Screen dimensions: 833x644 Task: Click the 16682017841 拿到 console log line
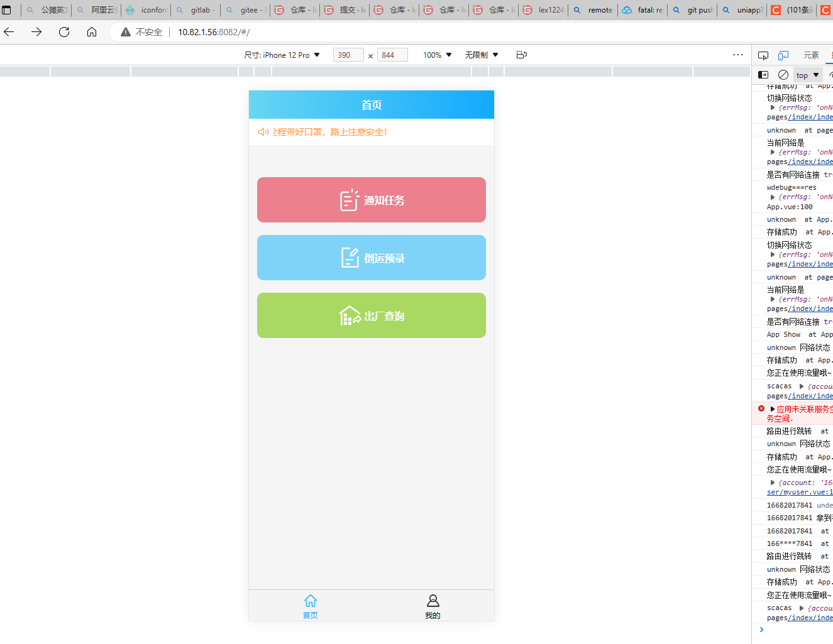coord(792,518)
